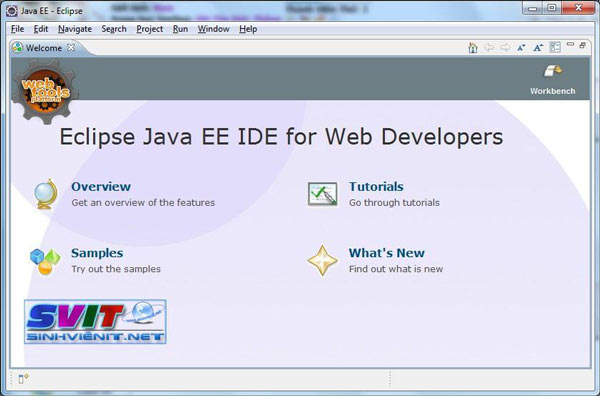Image resolution: width=600 pixels, height=396 pixels.
Task: Click the Navigate Forward arrow icon
Action: click(x=505, y=47)
